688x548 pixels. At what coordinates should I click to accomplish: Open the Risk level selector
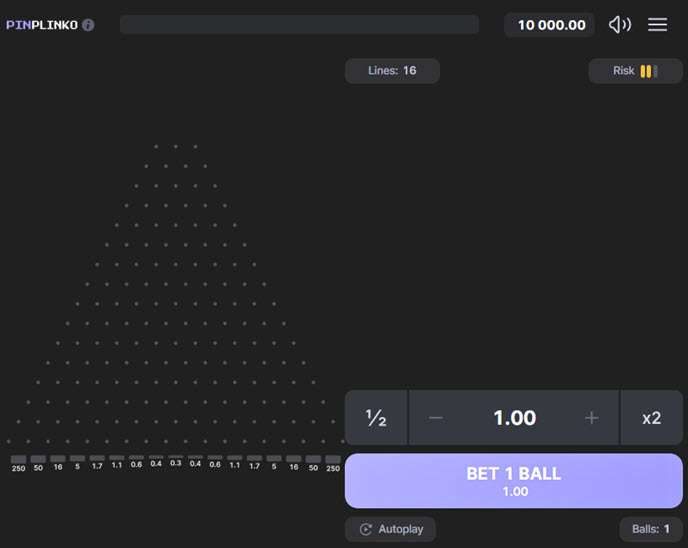(635, 71)
